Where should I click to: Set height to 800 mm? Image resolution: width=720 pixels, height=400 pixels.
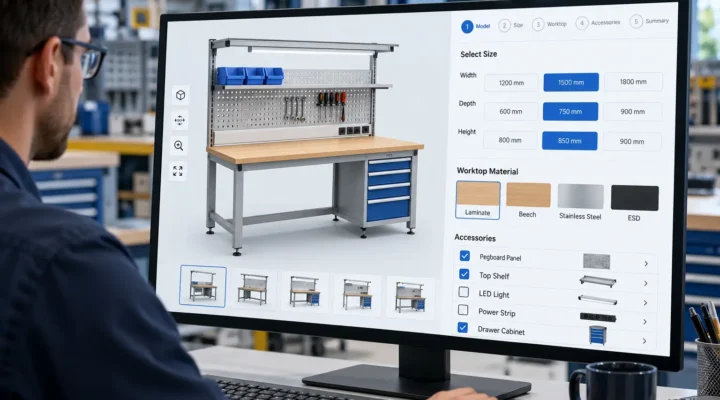(x=510, y=141)
